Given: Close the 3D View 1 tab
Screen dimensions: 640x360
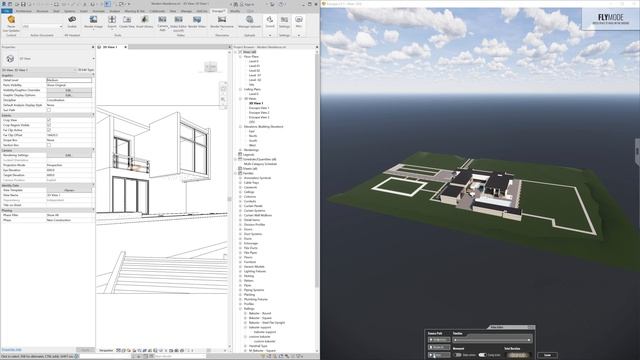Looking at the screenshot, I should pos(125,47).
